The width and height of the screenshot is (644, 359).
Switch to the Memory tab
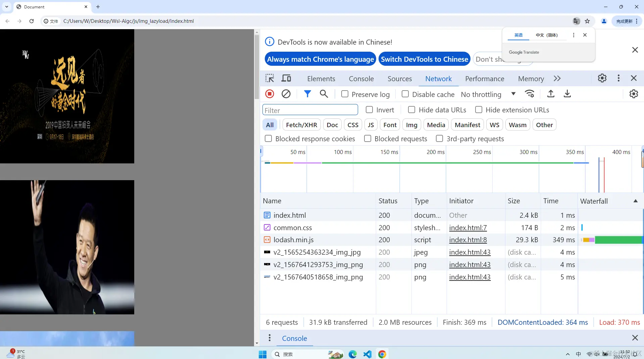531,79
